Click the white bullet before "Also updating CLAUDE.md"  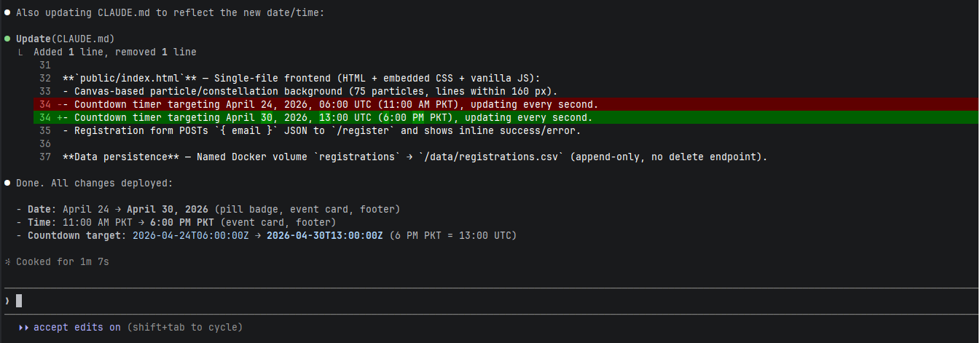pyautogui.click(x=7, y=12)
